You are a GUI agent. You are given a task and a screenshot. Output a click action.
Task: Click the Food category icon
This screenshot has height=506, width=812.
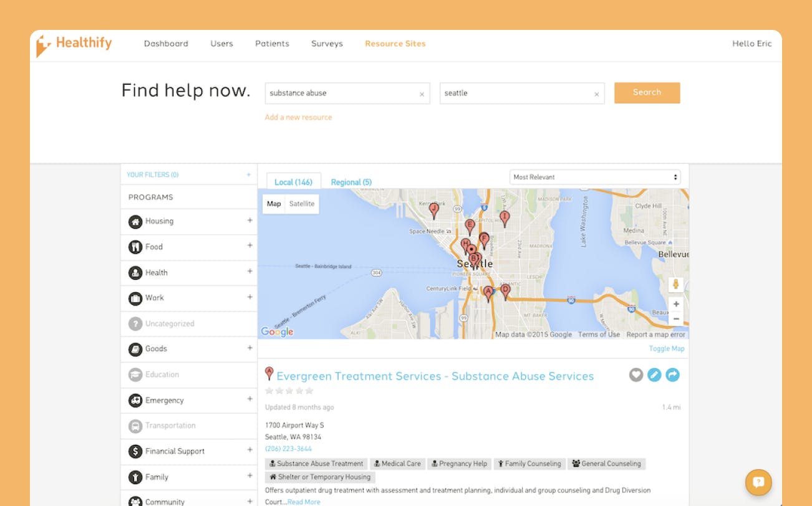pos(135,247)
